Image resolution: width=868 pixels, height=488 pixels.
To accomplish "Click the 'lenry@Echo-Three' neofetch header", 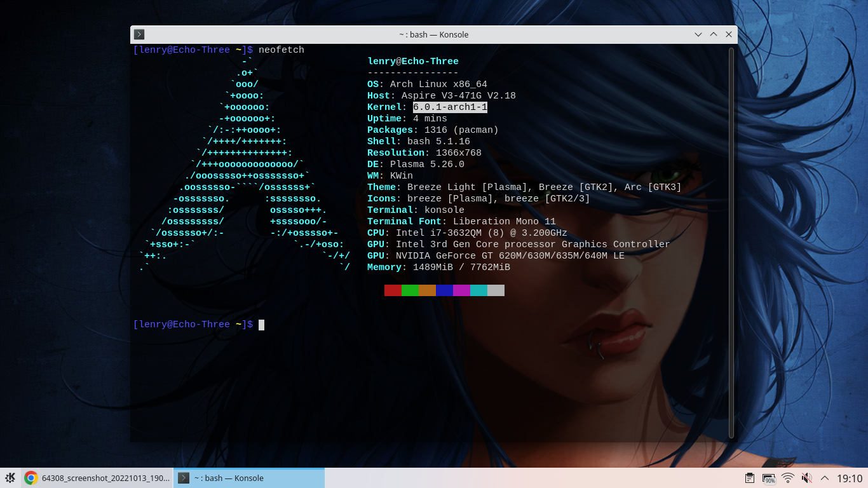I will click(413, 62).
